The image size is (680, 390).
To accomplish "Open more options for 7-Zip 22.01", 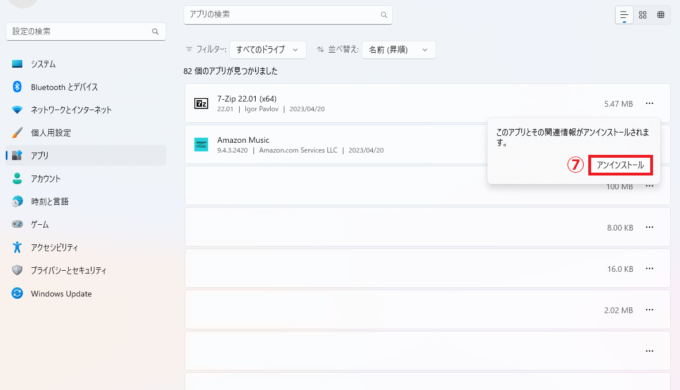I will point(649,103).
